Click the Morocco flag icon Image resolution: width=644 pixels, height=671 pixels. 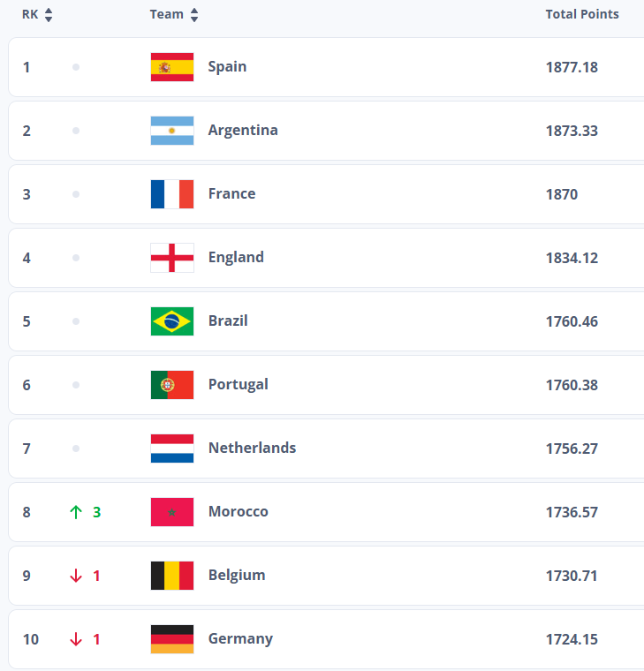pos(172,512)
